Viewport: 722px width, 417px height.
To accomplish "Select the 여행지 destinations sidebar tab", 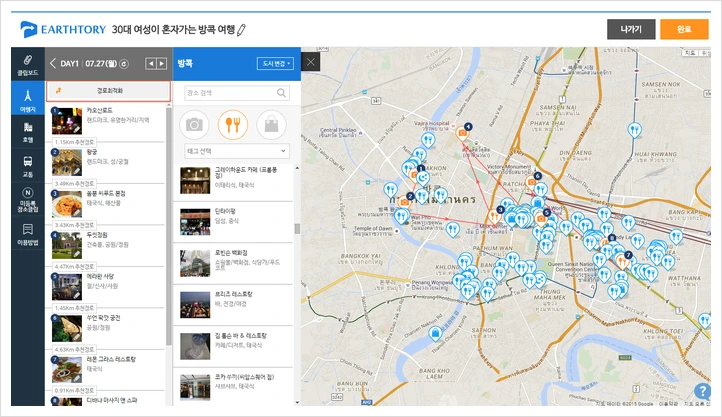I will pyautogui.click(x=28, y=98).
